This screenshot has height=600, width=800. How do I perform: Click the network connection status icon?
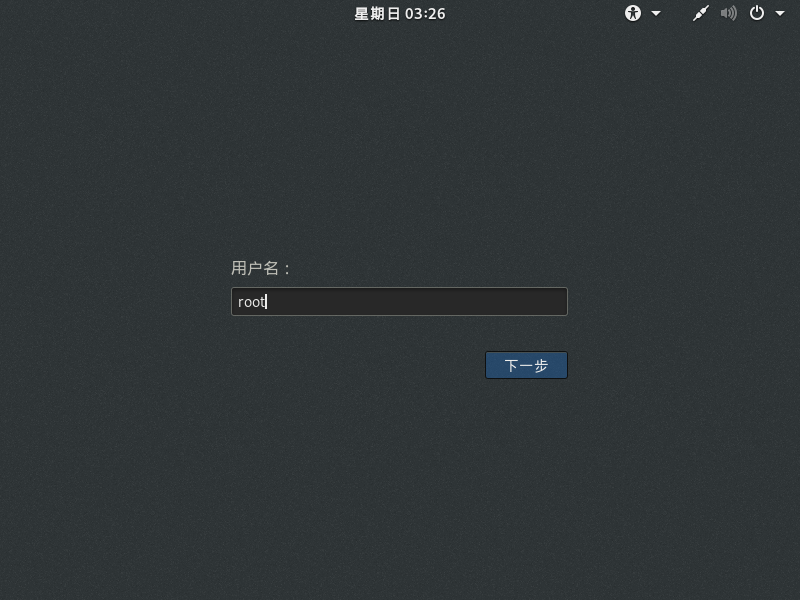point(701,13)
